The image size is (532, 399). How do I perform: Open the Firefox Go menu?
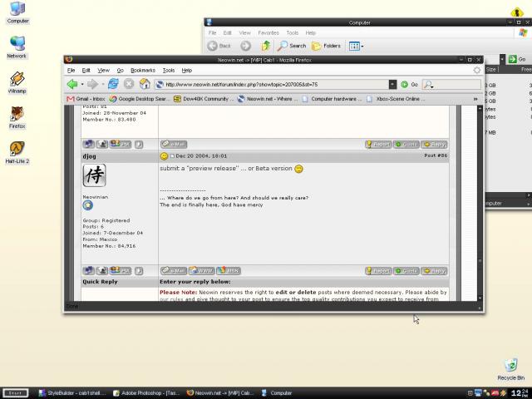(120, 70)
